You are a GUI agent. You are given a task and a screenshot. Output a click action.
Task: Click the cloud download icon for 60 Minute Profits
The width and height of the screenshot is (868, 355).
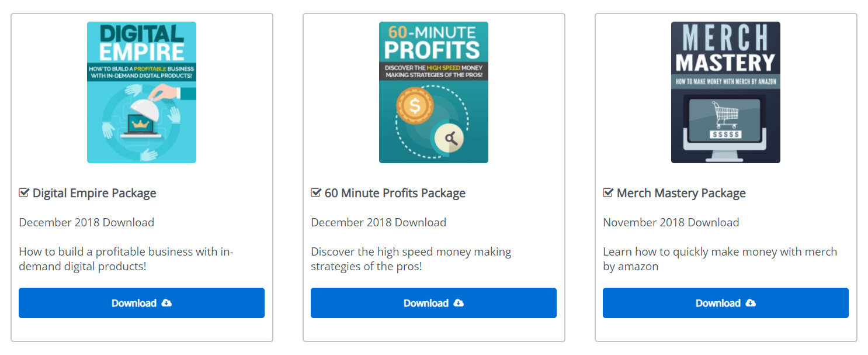pos(459,303)
